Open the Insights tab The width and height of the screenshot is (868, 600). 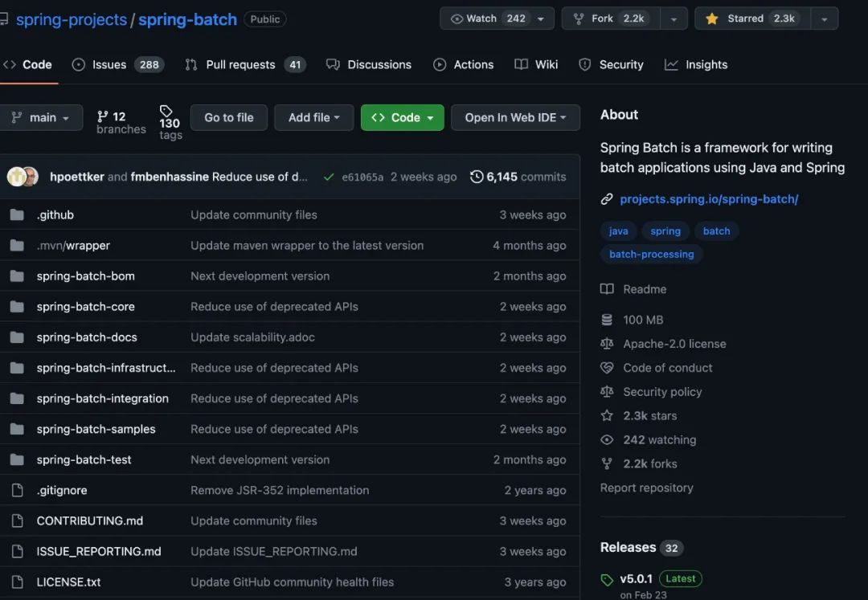696,65
